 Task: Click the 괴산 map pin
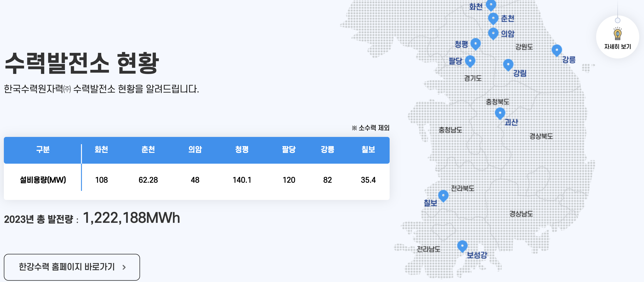500,113
